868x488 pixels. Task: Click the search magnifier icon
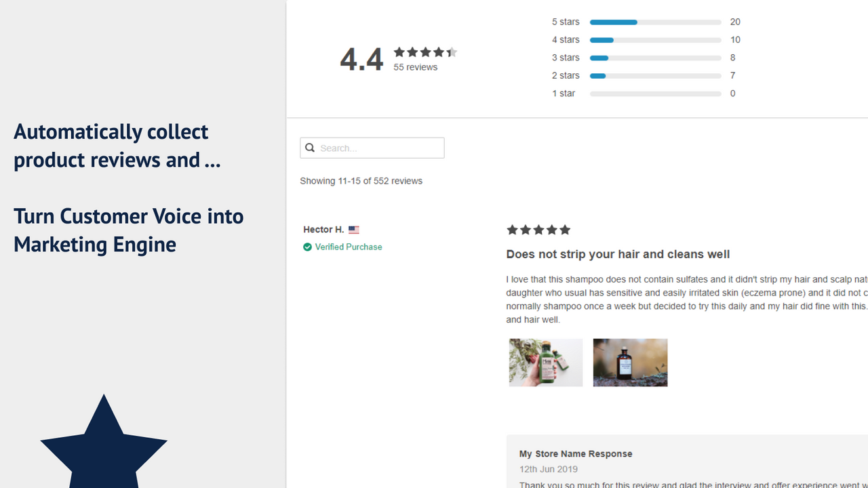[x=310, y=148]
